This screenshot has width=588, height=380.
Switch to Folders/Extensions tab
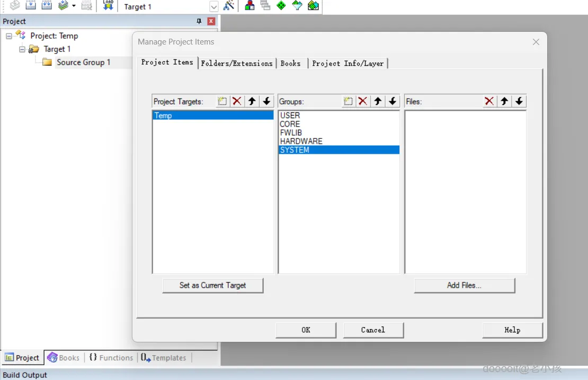point(237,64)
